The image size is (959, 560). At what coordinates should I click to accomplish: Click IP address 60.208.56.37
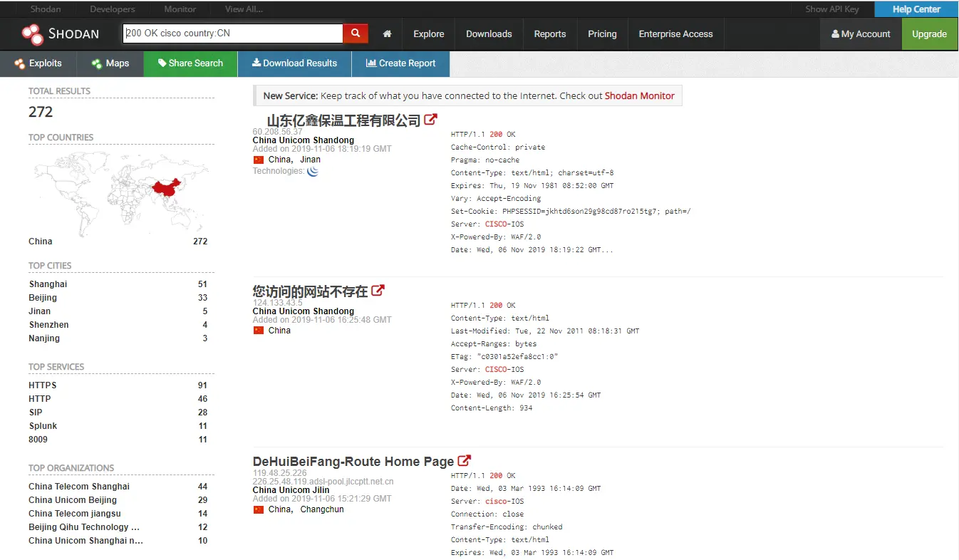[278, 132]
